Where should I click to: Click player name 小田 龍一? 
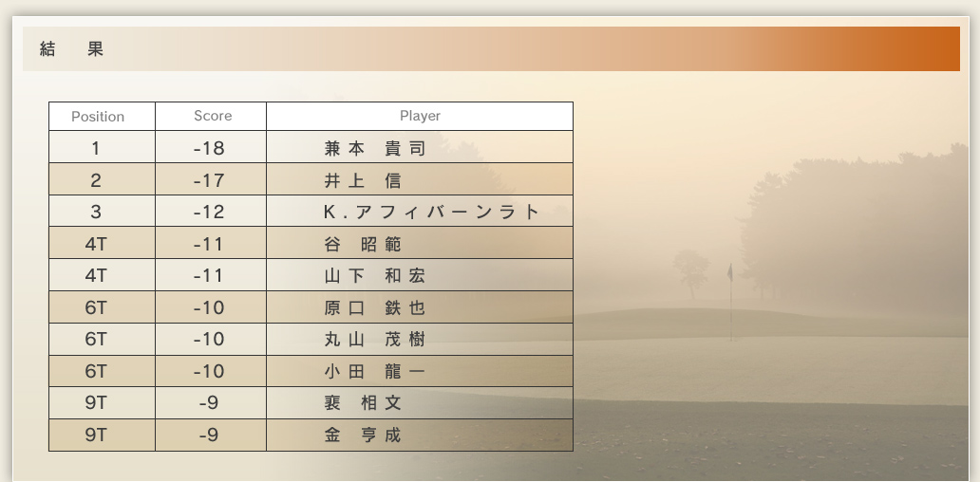[x=375, y=372]
